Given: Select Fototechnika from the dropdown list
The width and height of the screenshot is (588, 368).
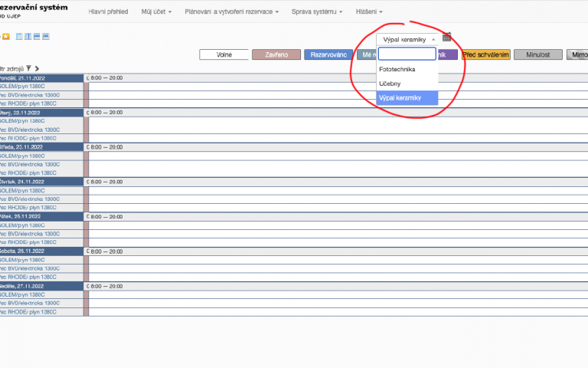Looking at the screenshot, I should pos(397,69).
